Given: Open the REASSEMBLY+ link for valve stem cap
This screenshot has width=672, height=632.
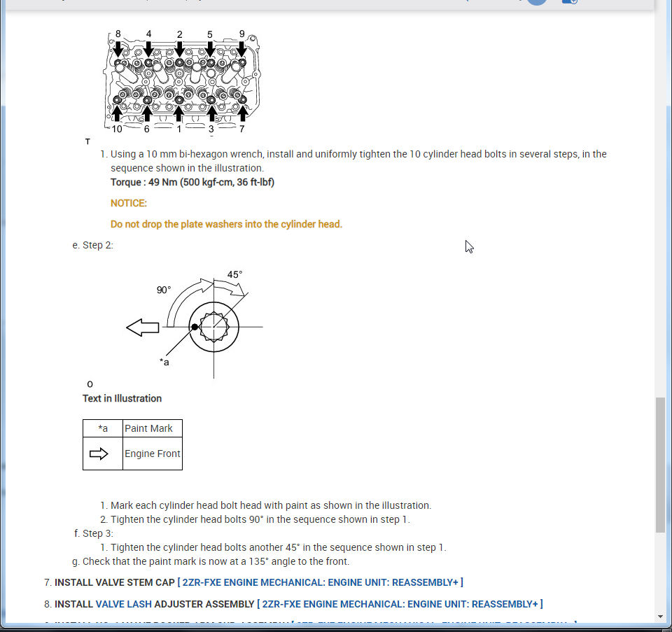Looking at the screenshot, I should [320, 582].
